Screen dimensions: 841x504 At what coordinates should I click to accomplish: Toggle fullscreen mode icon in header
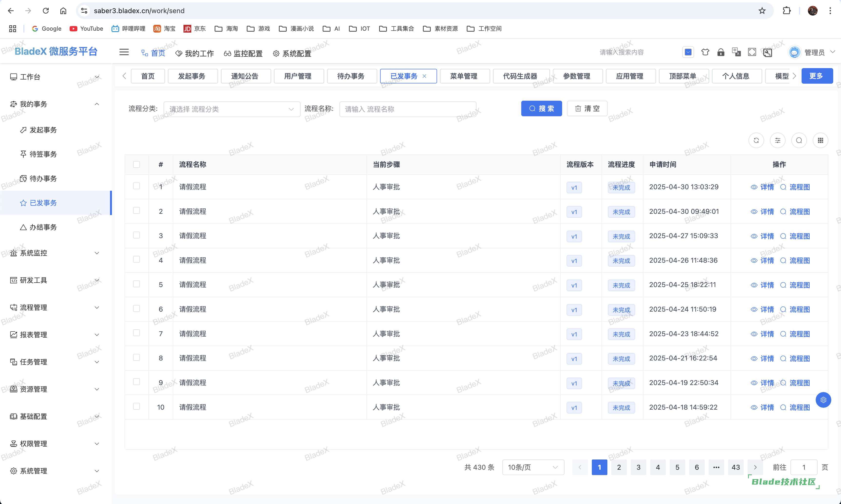pyautogui.click(x=752, y=52)
